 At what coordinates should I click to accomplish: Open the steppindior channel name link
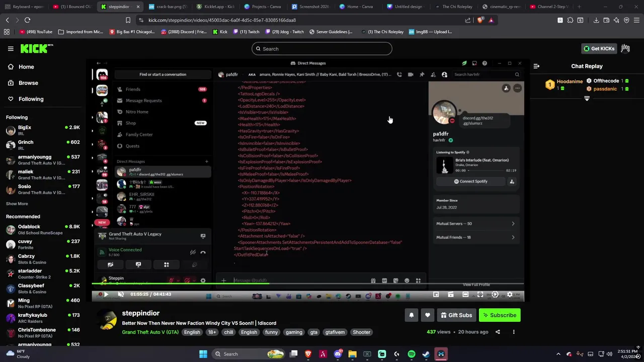140,313
